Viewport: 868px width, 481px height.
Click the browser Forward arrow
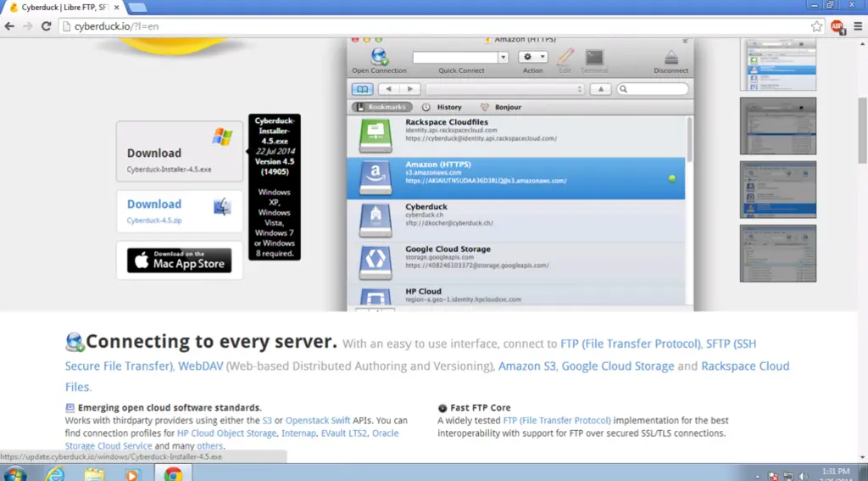(28, 26)
